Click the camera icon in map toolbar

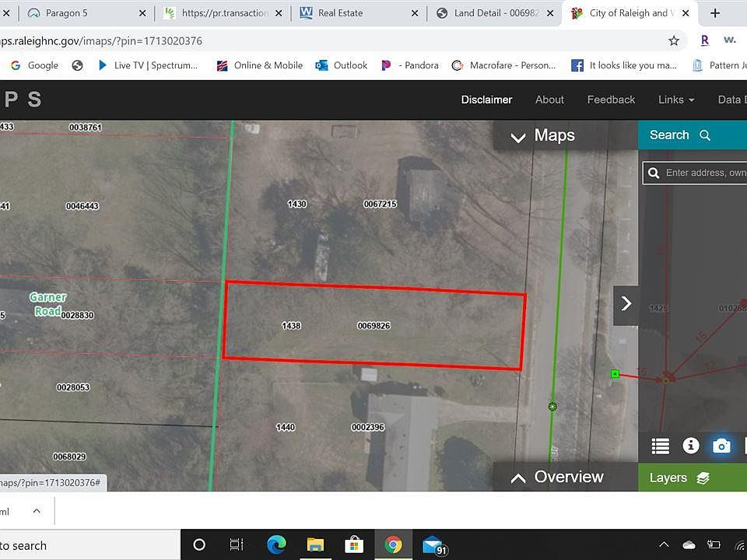tap(721, 446)
